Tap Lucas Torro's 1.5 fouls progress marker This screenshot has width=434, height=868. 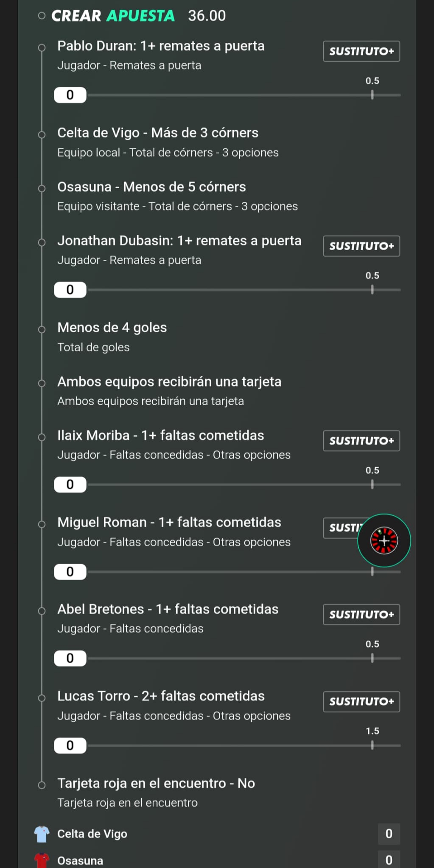pos(372,745)
